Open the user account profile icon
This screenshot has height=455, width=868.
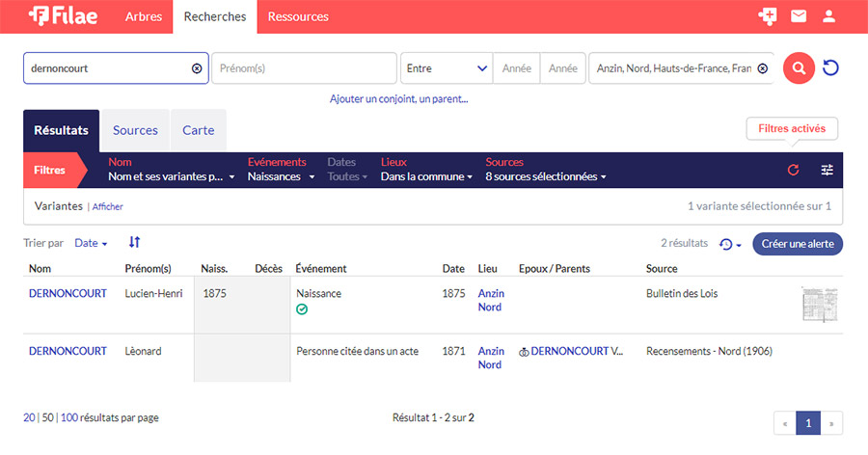(x=828, y=16)
